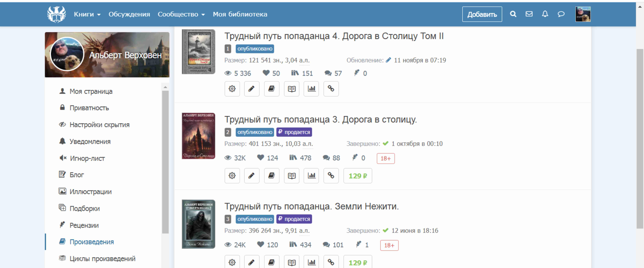This screenshot has height=268, width=644.
Task: Copy link icon for Дорога в столицу book 3
Action: (x=331, y=176)
